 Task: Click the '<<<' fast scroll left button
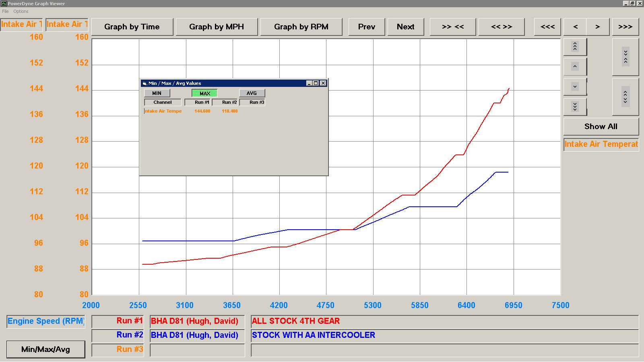(x=547, y=27)
